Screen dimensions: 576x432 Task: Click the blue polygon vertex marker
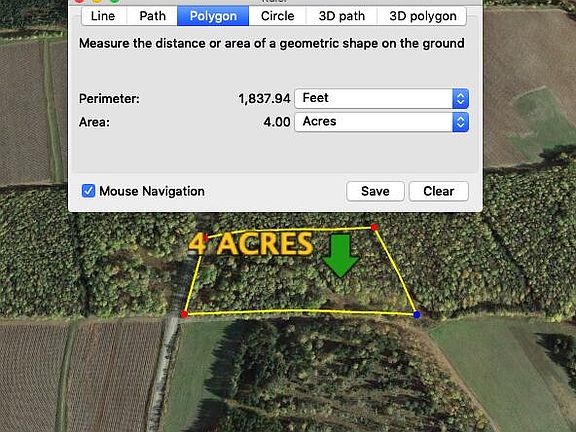point(417,315)
